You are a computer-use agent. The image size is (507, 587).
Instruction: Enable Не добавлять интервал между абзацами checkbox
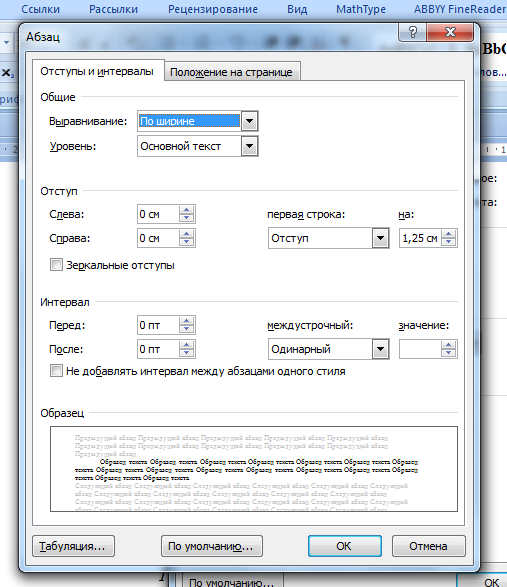[56, 371]
